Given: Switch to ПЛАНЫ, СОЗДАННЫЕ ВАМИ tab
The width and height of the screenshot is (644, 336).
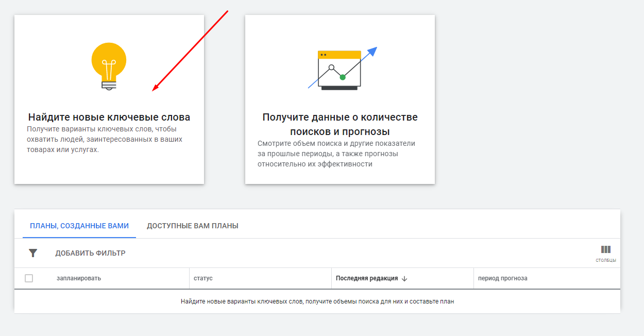Looking at the screenshot, I should pos(79,226).
